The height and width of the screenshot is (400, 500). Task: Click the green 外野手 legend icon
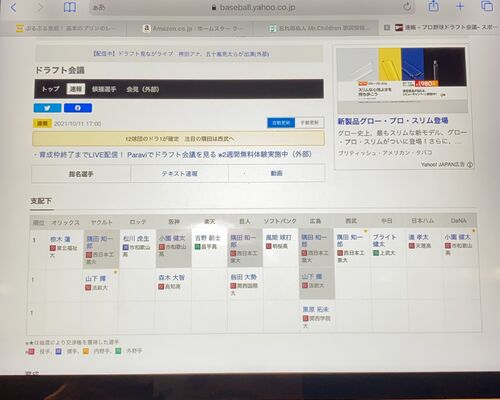tap(118, 351)
